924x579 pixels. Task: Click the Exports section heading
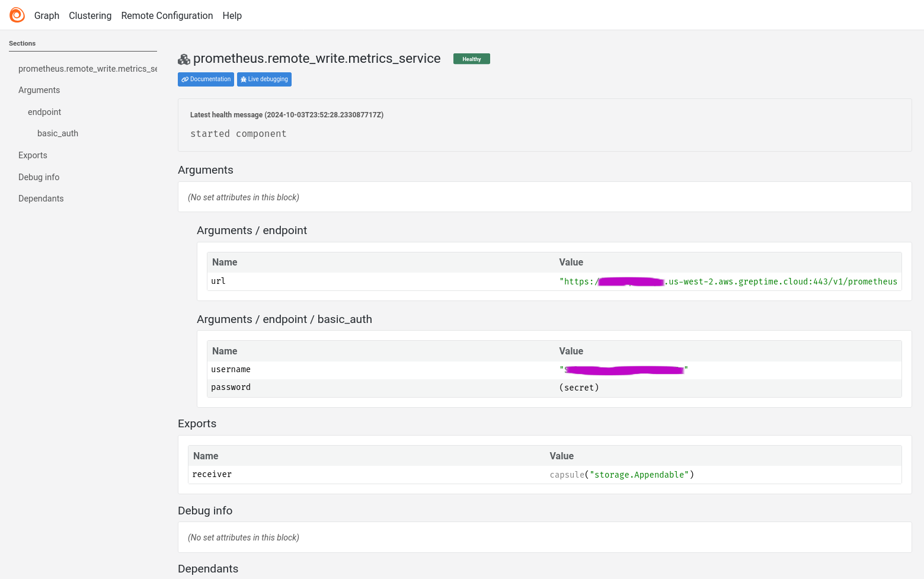pyautogui.click(x=197, y=424)
